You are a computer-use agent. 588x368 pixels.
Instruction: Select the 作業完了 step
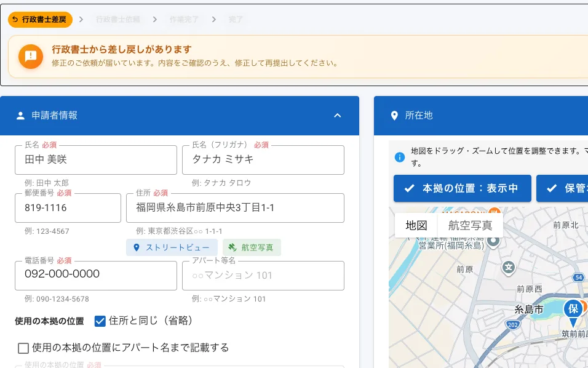184,20
